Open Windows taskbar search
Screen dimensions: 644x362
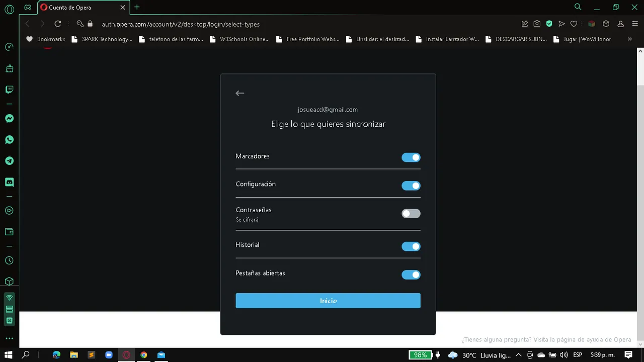click(26, 355)
